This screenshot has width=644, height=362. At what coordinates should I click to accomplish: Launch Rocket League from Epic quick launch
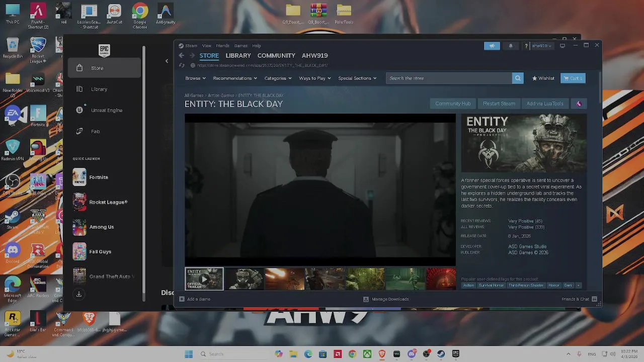click(100, 202)
